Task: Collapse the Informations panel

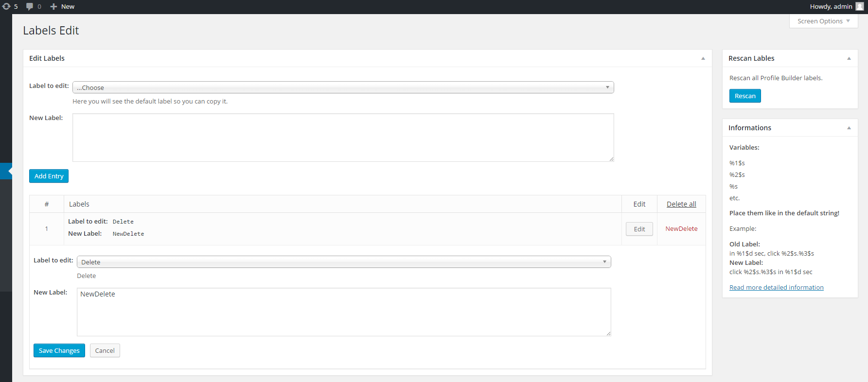Action: 849,128
